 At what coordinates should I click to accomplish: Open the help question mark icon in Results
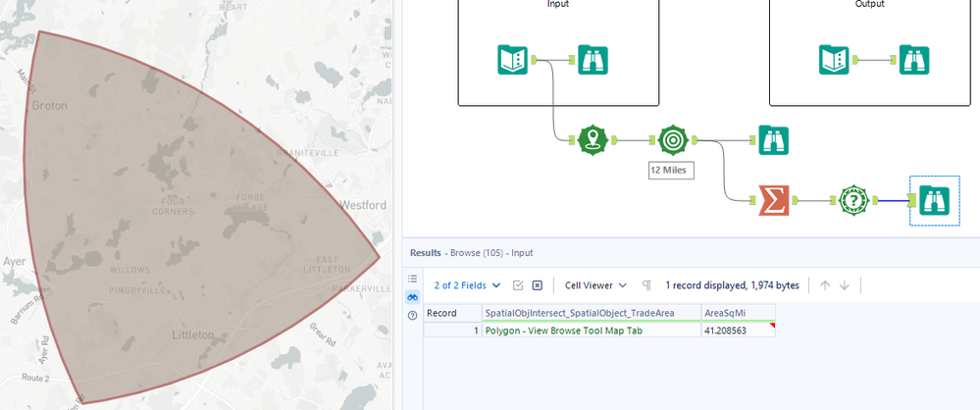coord(412,316)
